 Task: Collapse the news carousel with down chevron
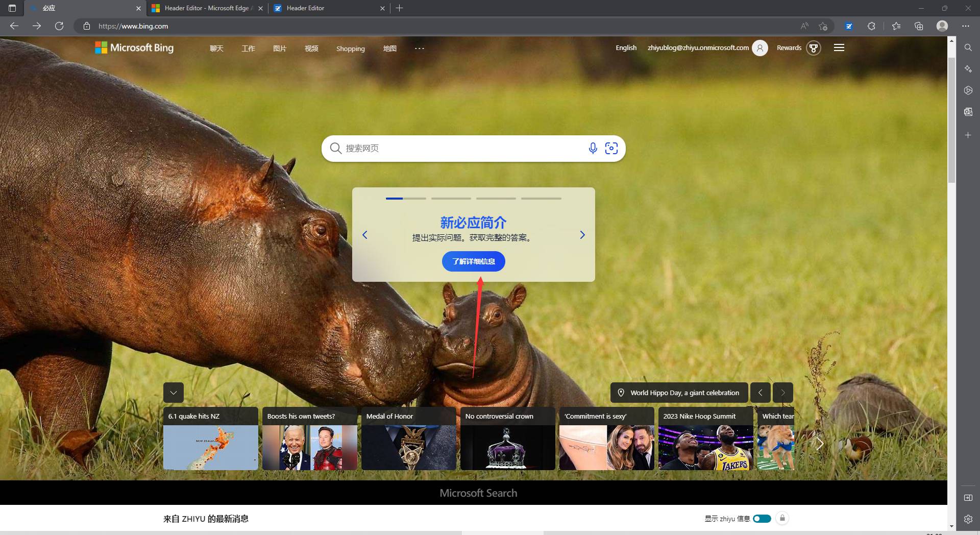pyautogui.click(x=174, y=393)
